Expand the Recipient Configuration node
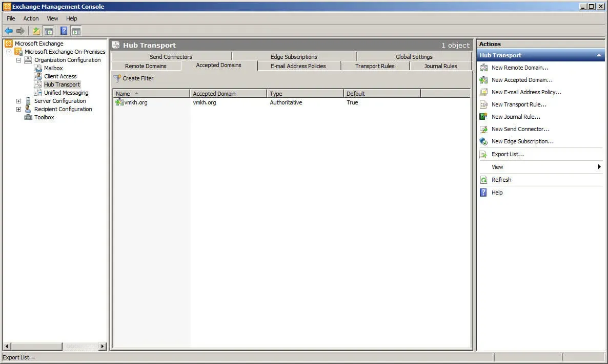 coord(18,109)
